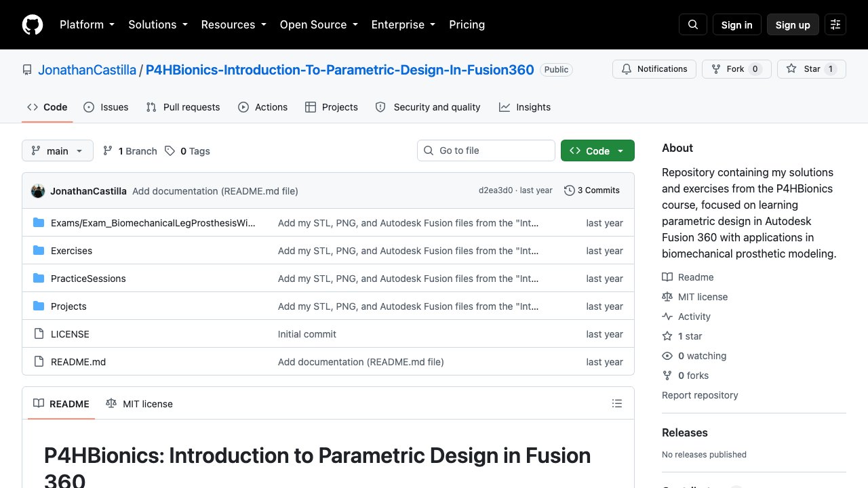This screenshot has width=868, height=488.
Task: Click the repository book icon before owner name
Action: pos(27,69)
